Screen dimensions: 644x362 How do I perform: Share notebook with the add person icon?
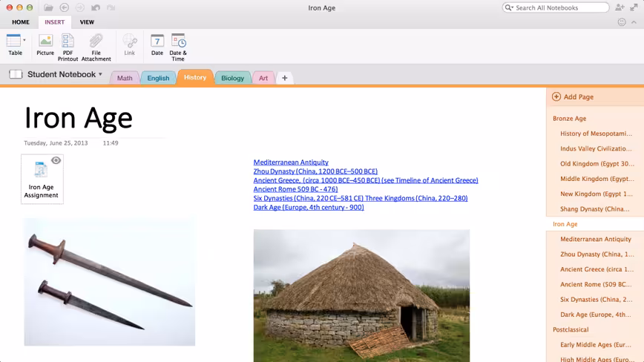[620, 7]
